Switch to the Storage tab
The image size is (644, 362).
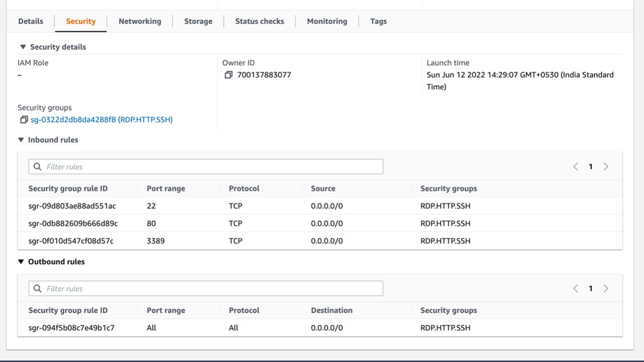tap(198, 21)
